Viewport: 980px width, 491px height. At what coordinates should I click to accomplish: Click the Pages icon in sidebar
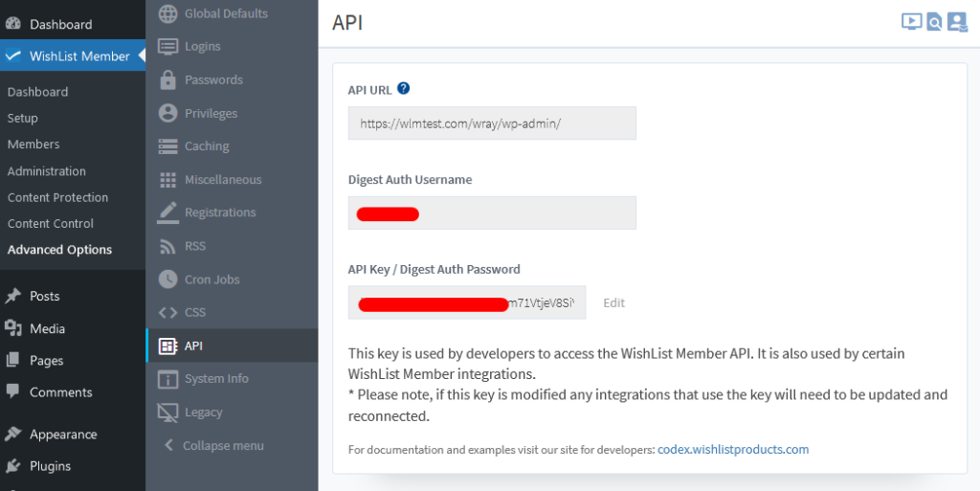tap(12, 361)
